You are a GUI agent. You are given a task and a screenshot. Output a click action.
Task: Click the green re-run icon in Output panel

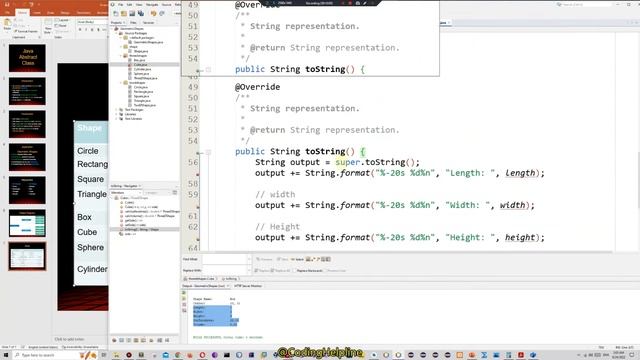coord(184,293)
